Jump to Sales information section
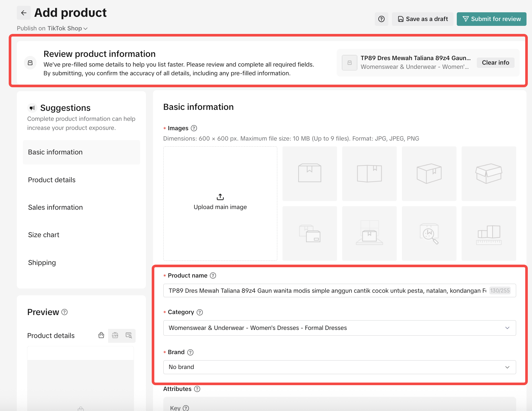 click(x=55, y=207)
